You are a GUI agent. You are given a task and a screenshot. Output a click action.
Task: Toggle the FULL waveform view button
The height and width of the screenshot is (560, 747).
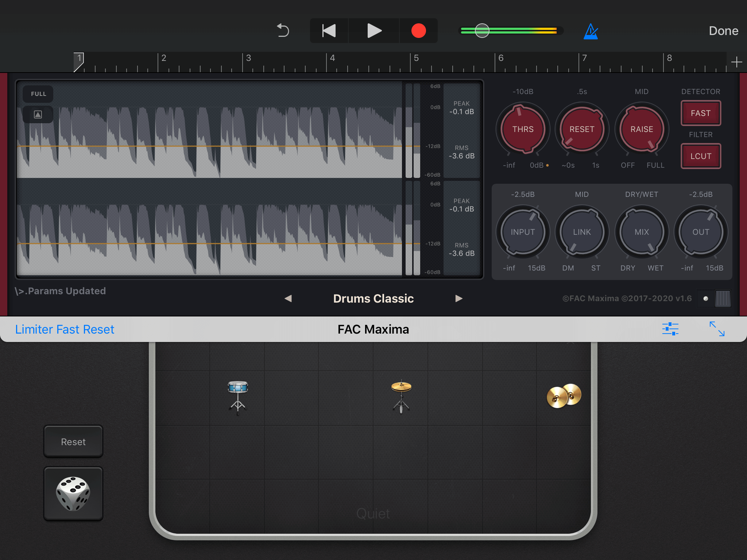tap(38, 94)
